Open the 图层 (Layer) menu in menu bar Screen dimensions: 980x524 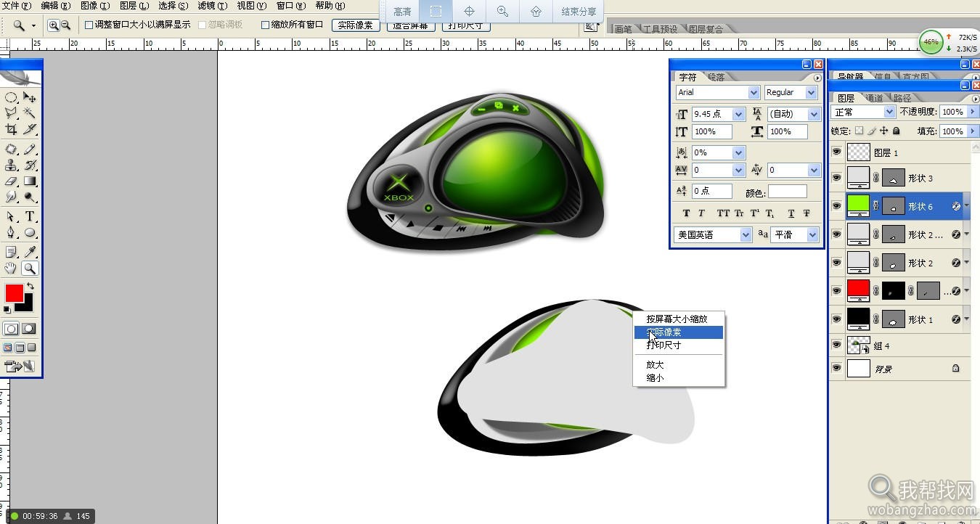tap(133, 6)
